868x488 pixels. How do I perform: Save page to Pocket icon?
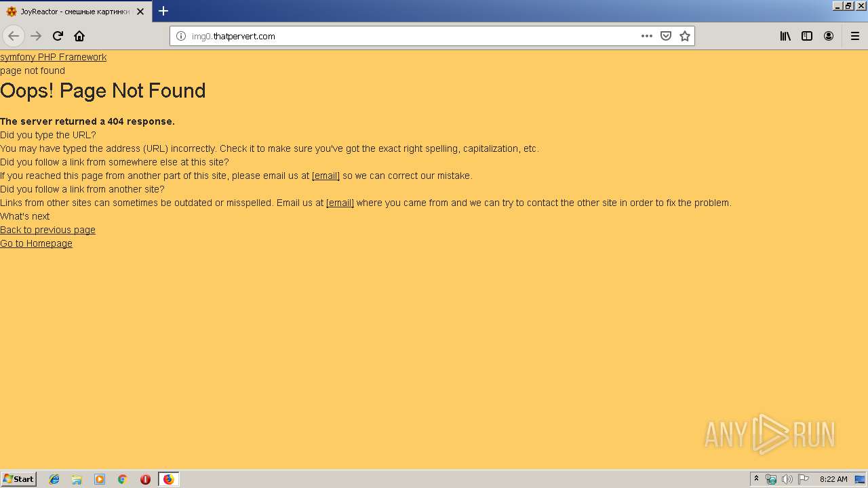click(x=666, y=36)
